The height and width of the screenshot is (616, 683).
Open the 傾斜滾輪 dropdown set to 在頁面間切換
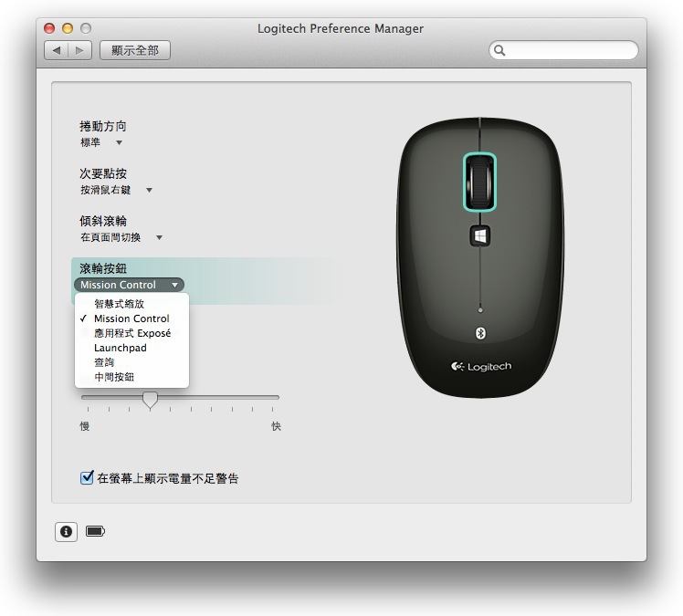[x=121, y=237]
